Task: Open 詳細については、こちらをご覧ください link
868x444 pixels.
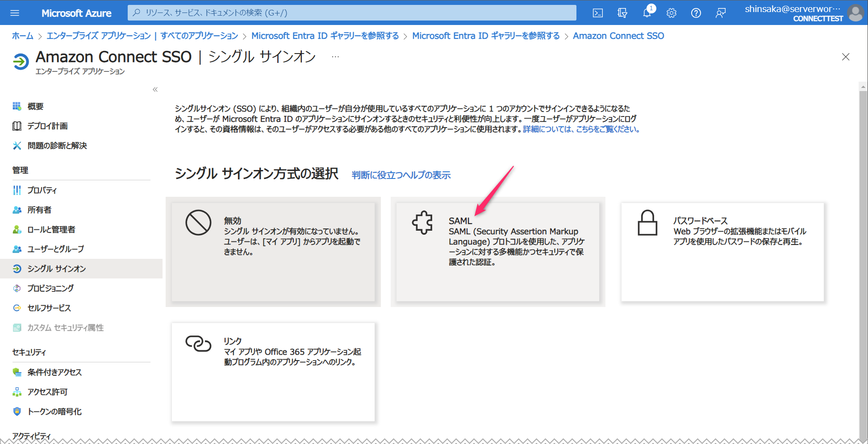Action: [581, 129]
